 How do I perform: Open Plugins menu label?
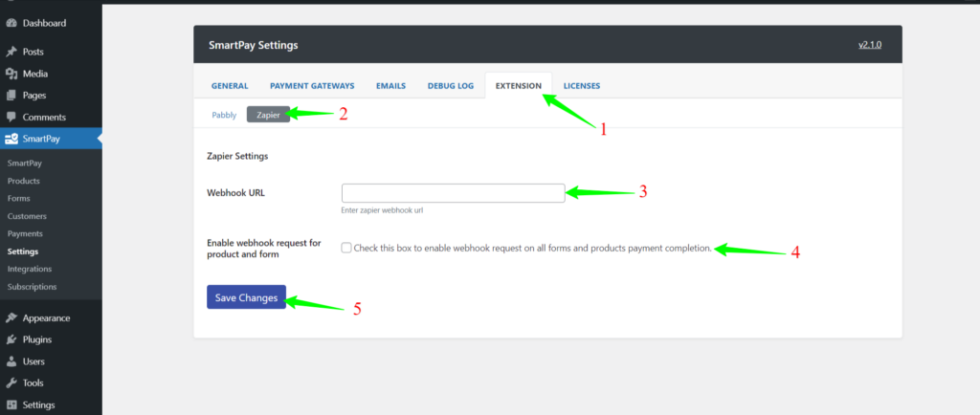[37, 339]
